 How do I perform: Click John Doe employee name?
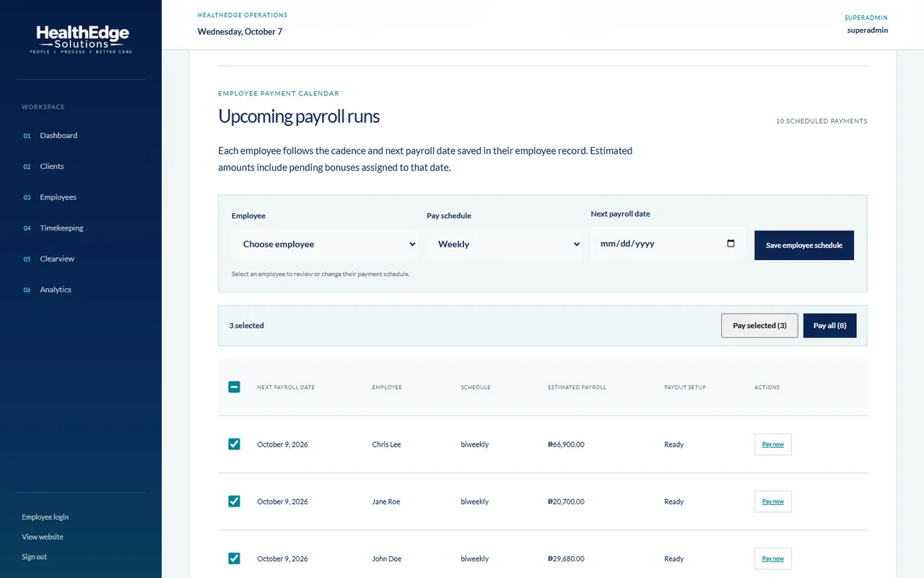coord(387,558)
